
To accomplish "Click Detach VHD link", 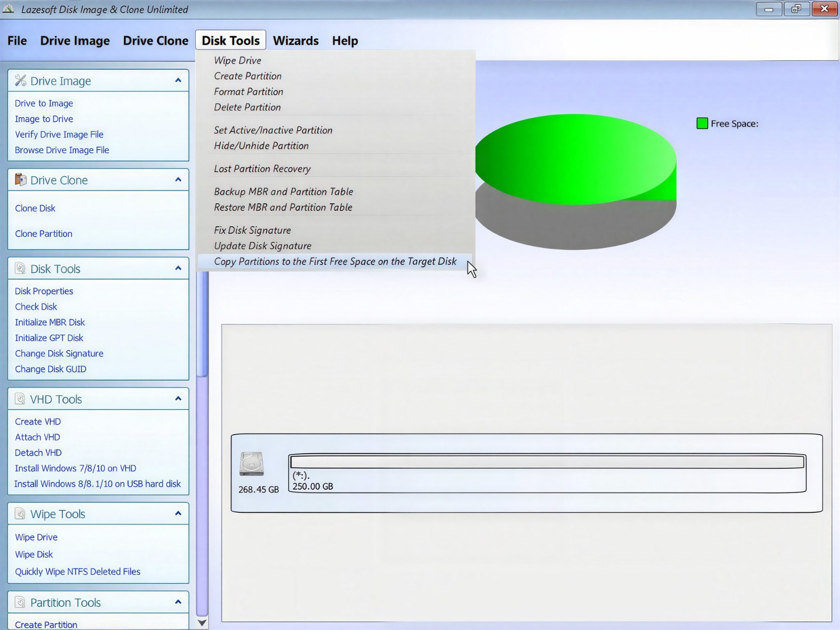I will [38, 453].
